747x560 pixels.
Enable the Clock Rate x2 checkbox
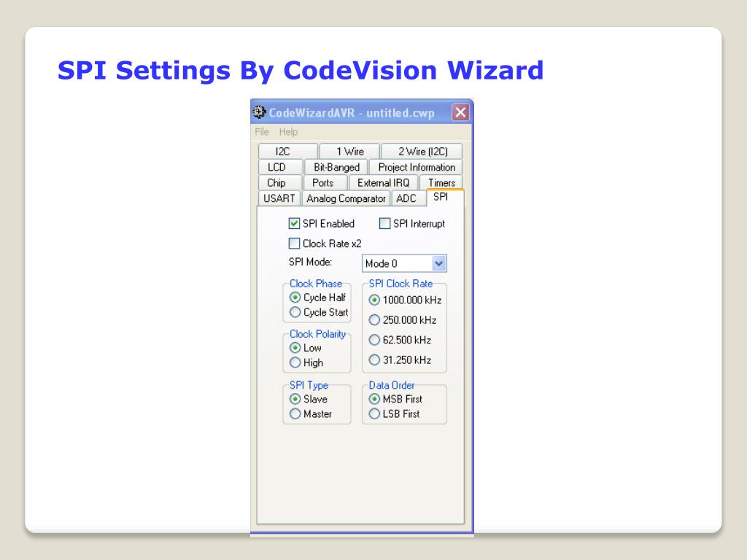(x=295, y=244)
